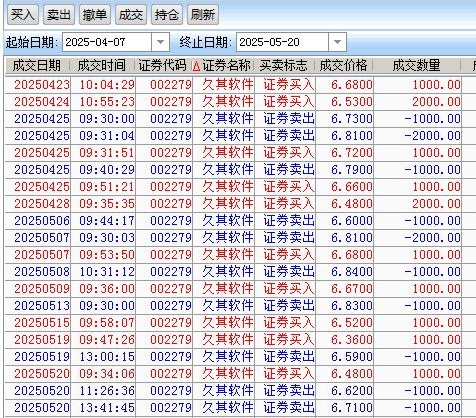
Task: Sort by the 证券代码 column header
Action: click(x=162, y=66)
